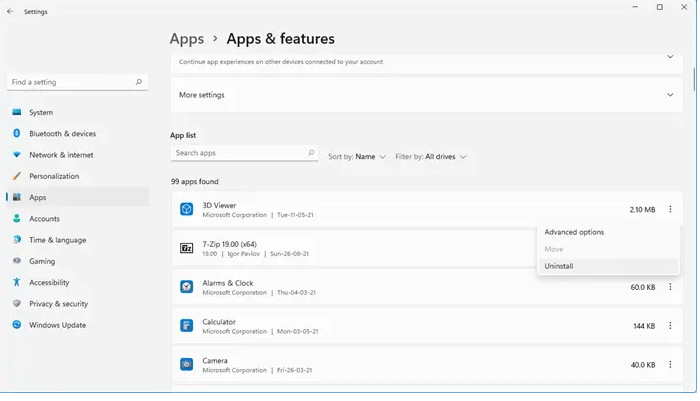Click the Camera app icon

tap(187, 364)
